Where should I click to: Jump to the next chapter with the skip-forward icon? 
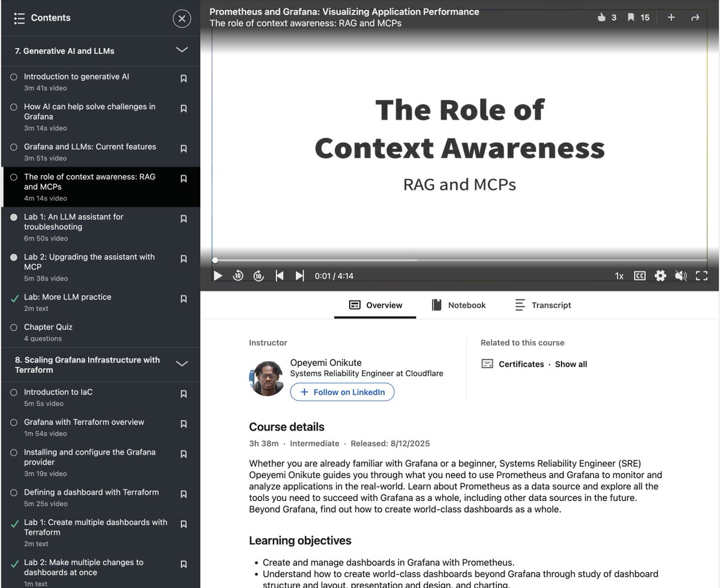coord(299,275)
